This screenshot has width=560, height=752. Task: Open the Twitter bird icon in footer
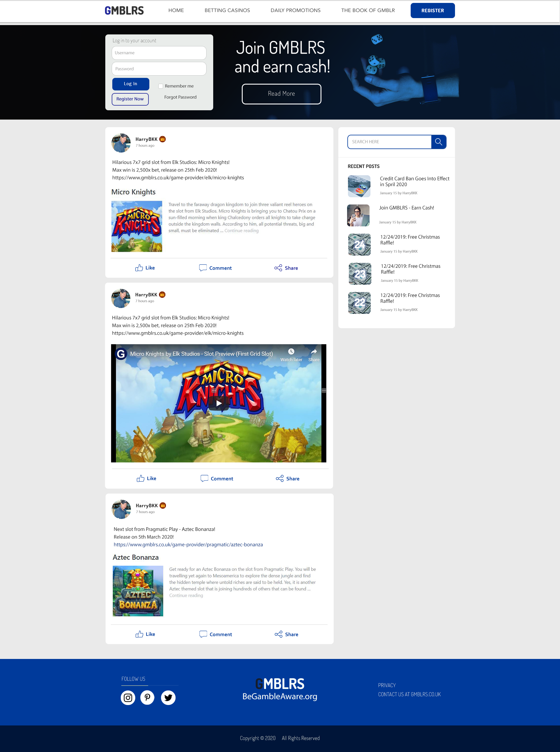pos(168,697)
